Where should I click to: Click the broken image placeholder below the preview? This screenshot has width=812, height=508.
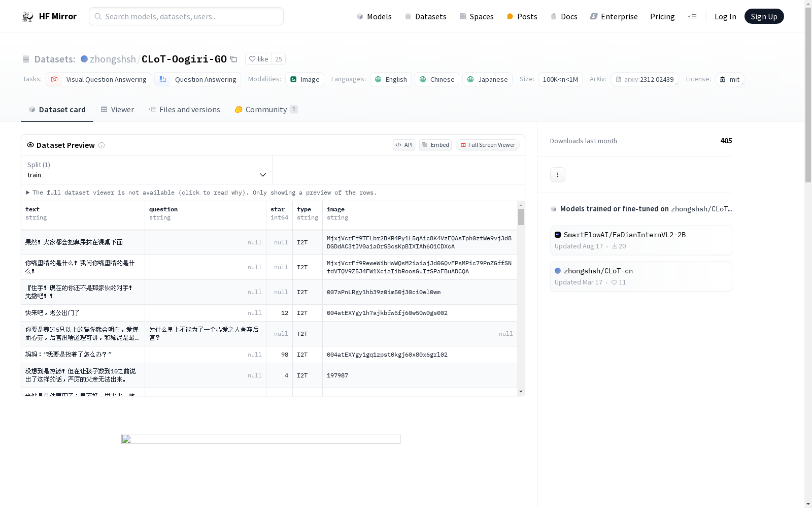tap(261, 439)
